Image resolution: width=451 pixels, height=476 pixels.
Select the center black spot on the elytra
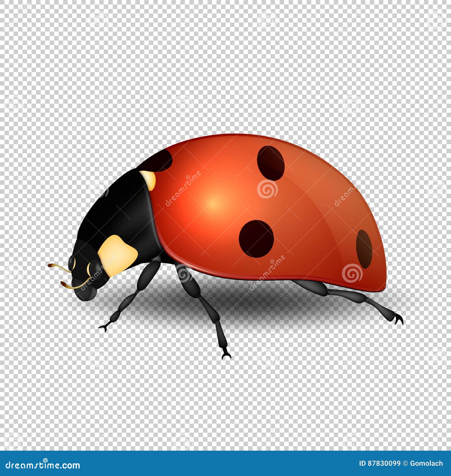point(257,239)
